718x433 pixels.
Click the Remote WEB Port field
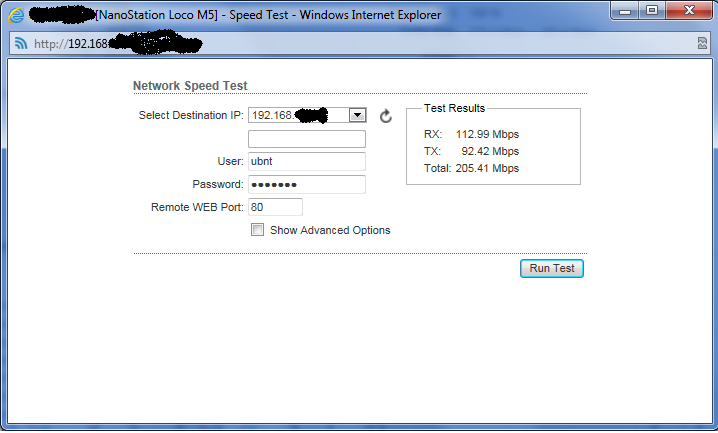click(275, 207)
